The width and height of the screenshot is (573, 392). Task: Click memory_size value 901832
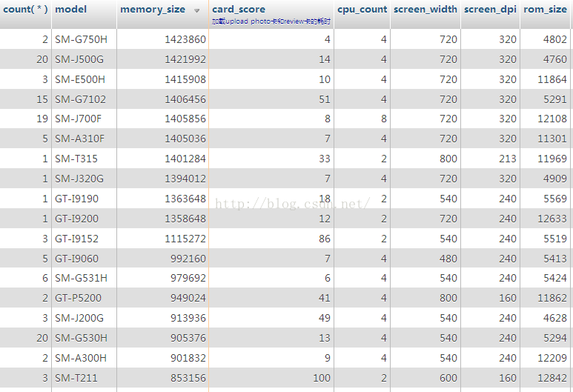point(188,358)
